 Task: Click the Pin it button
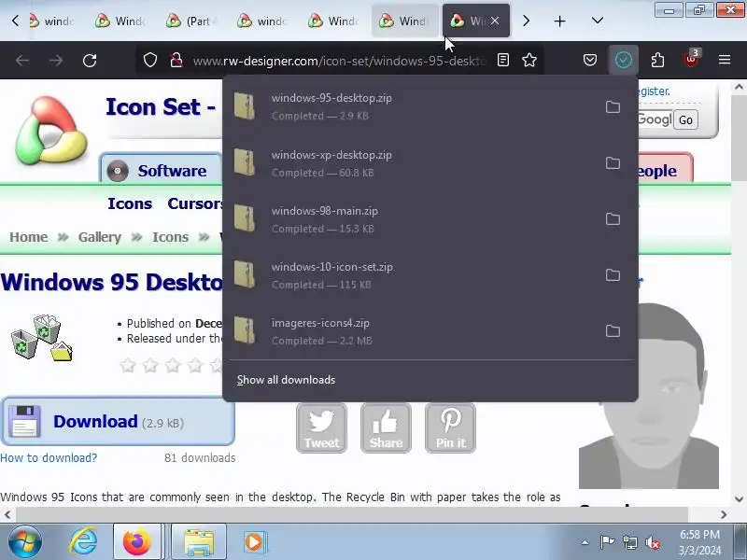click(450, 427)
